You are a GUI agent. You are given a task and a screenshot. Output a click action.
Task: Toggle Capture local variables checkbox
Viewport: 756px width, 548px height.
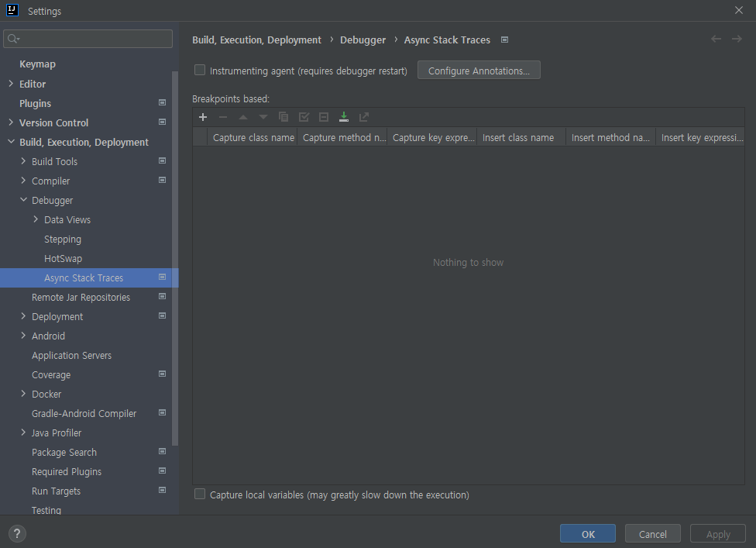pos(200,495)
